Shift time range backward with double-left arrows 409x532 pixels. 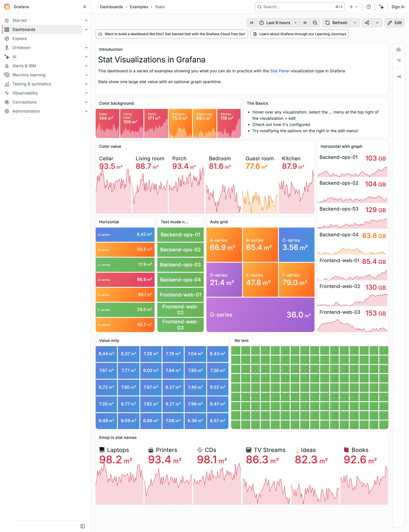pos(252,23)
